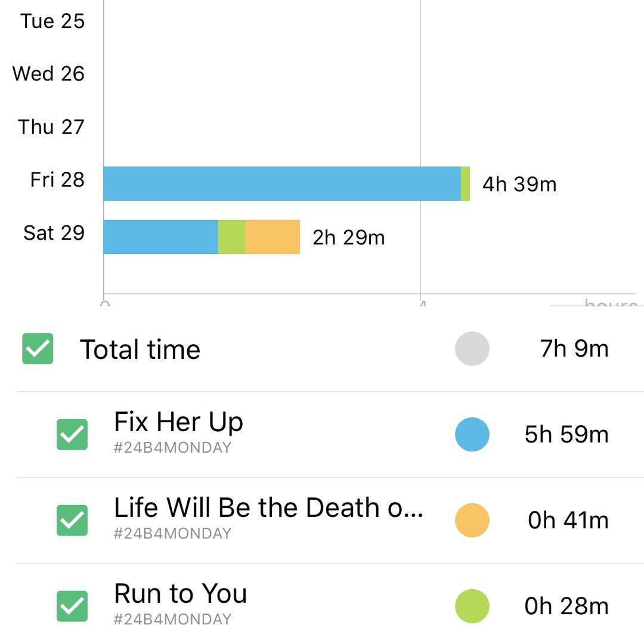The height and width of the screenshot is (644, 644).
Task: Tap the green segment of Saturday's bar
Action: tap(232, 237)
